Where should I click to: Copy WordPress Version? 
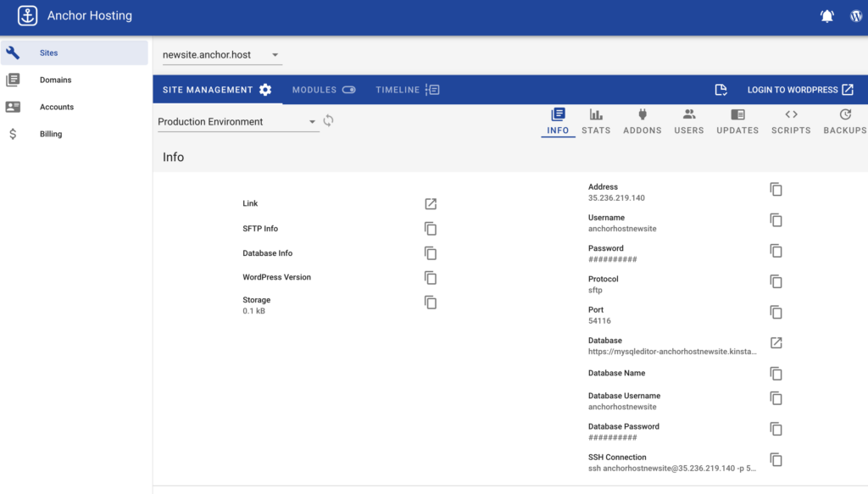click(x=431, y=278)
